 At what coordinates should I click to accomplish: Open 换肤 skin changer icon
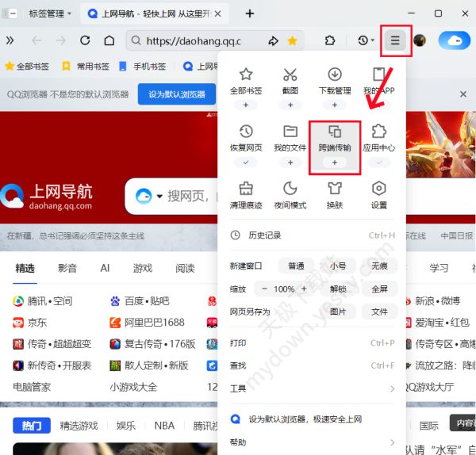334,189
